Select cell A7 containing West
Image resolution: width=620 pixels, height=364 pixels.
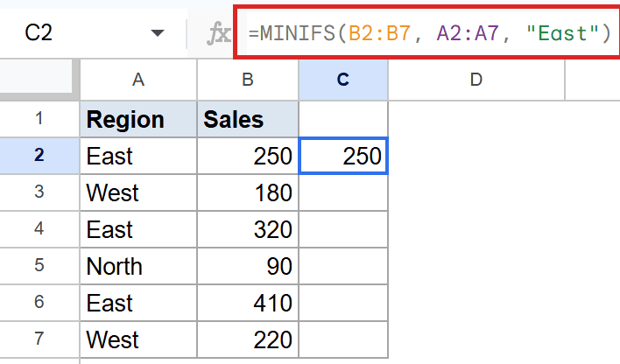[x=138, y=339]
